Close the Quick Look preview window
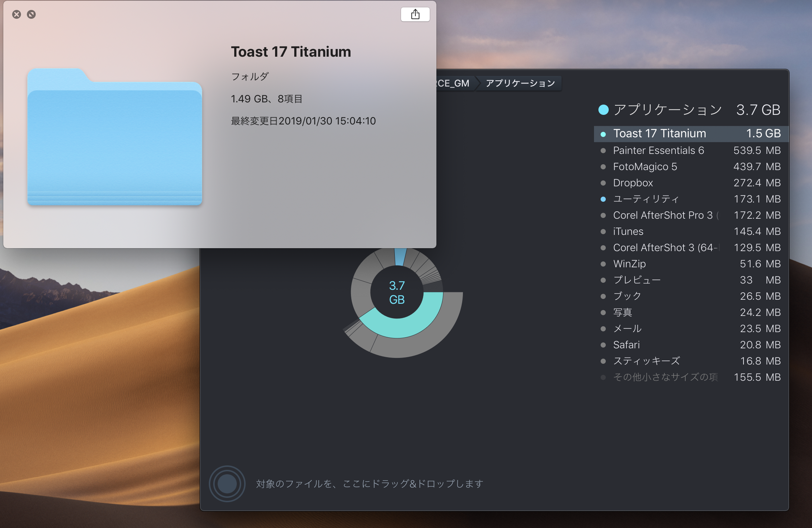 (17, 14)
